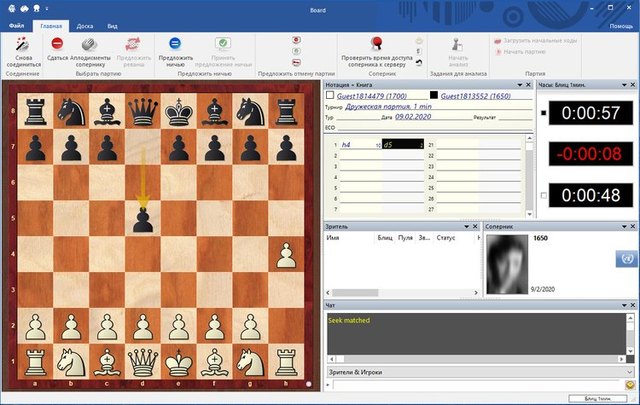Open the Чат panel dropdown arrow
The height and width of the screenshot is (405, 640).
(622, 304)
